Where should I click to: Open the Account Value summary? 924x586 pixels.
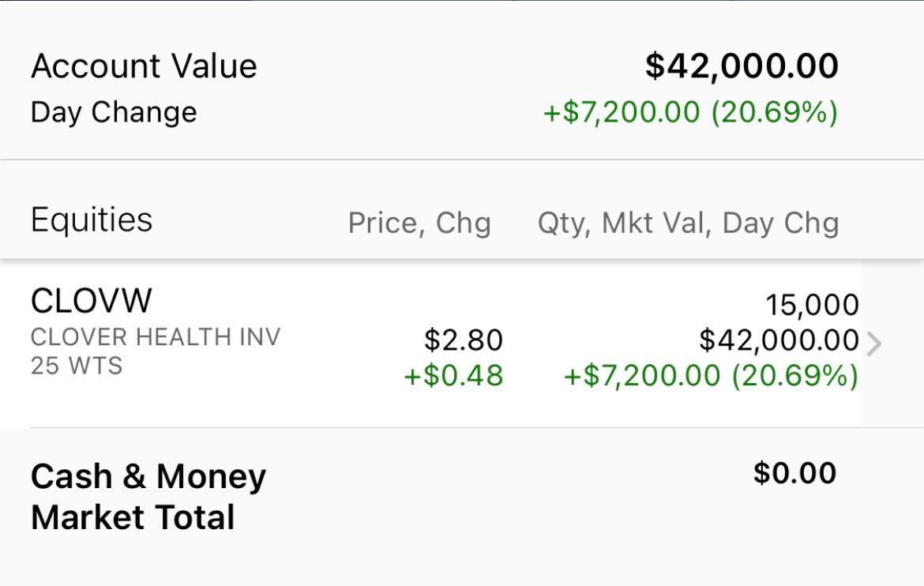point(144,66)
